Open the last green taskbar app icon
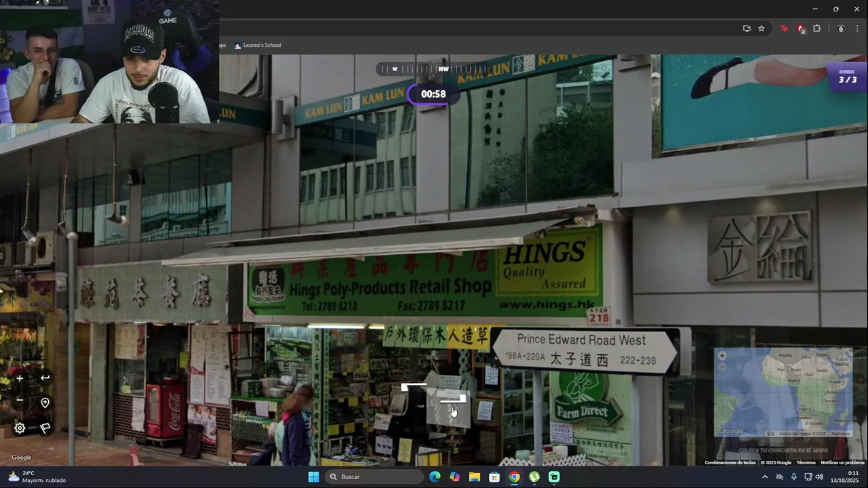 click(x=554, y=477)
